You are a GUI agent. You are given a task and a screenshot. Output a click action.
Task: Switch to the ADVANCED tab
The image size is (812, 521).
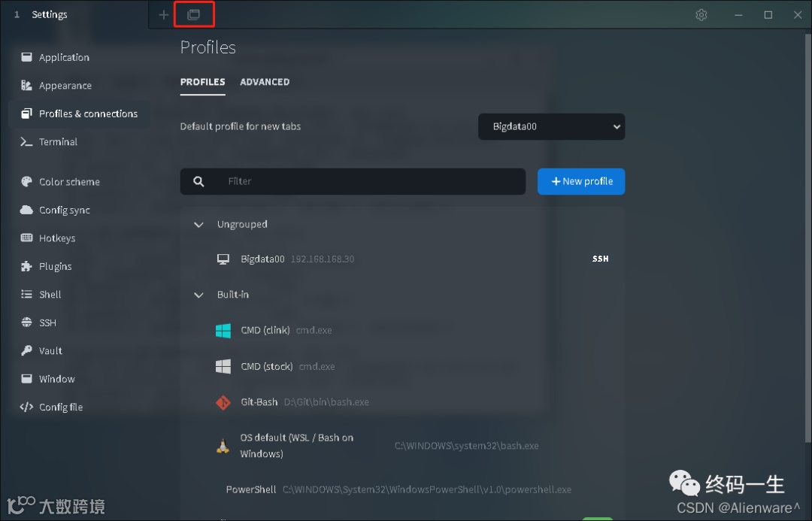click(x=265, y=82)
